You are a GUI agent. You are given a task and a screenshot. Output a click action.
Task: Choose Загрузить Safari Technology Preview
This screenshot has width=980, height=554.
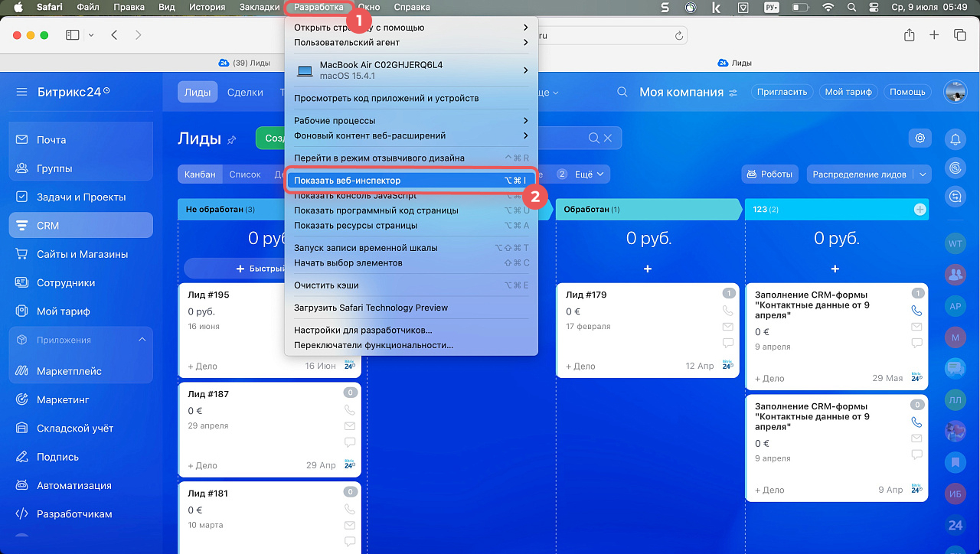coord(411,308)
